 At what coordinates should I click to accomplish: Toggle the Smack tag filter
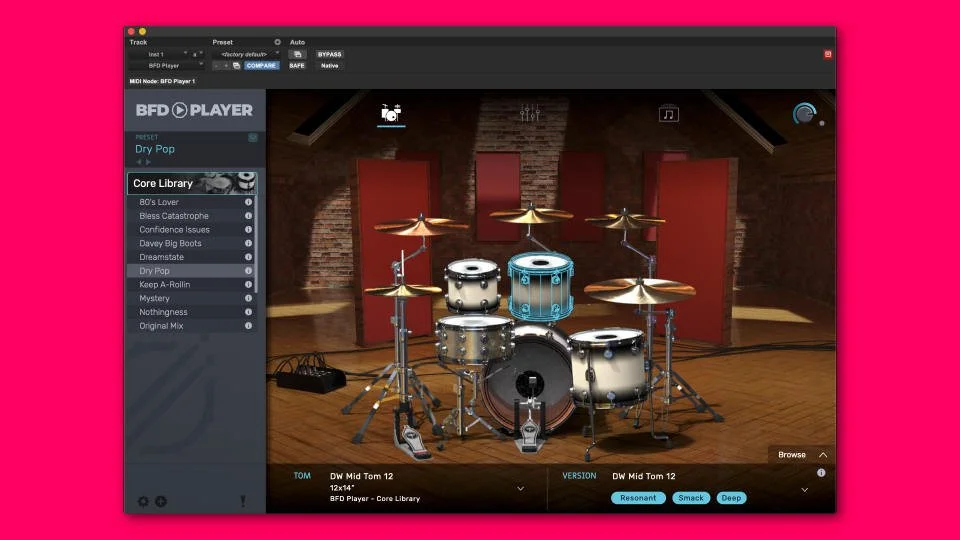(x=691, y=498)
